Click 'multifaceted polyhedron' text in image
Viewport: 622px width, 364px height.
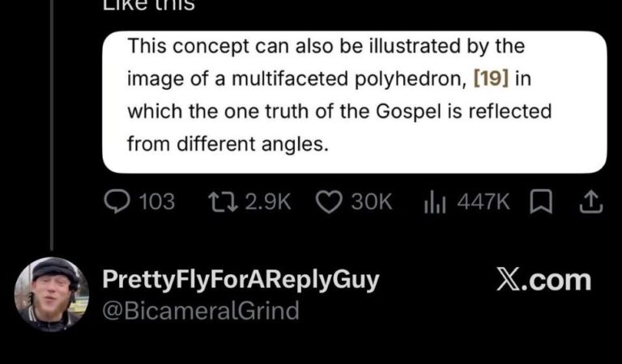pyautogui.click(x=347, y=78)
